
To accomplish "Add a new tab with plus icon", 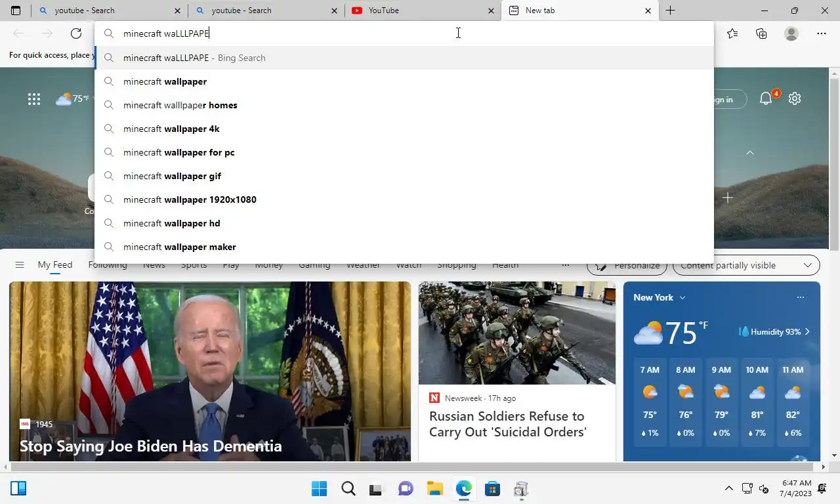I will pyautogui.click(x=670, y=10).
